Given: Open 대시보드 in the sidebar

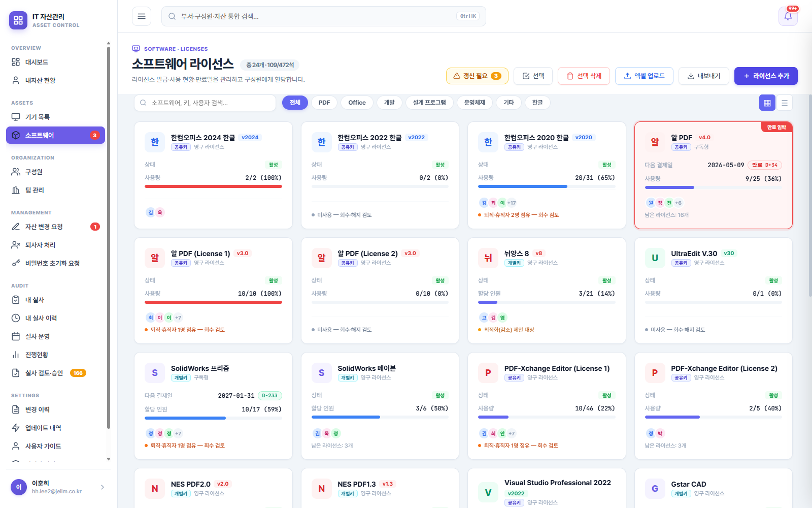Looking at the screenshot, I should pos(56,62).
